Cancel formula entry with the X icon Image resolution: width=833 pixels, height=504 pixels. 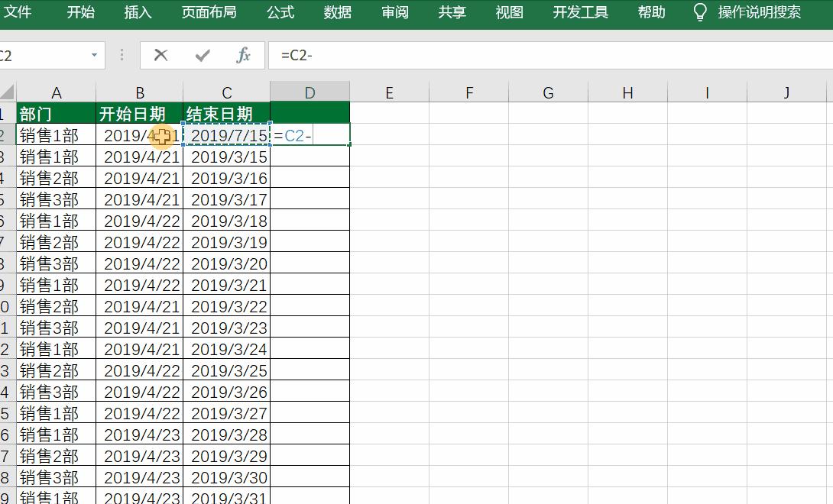(x=160, y=55)
